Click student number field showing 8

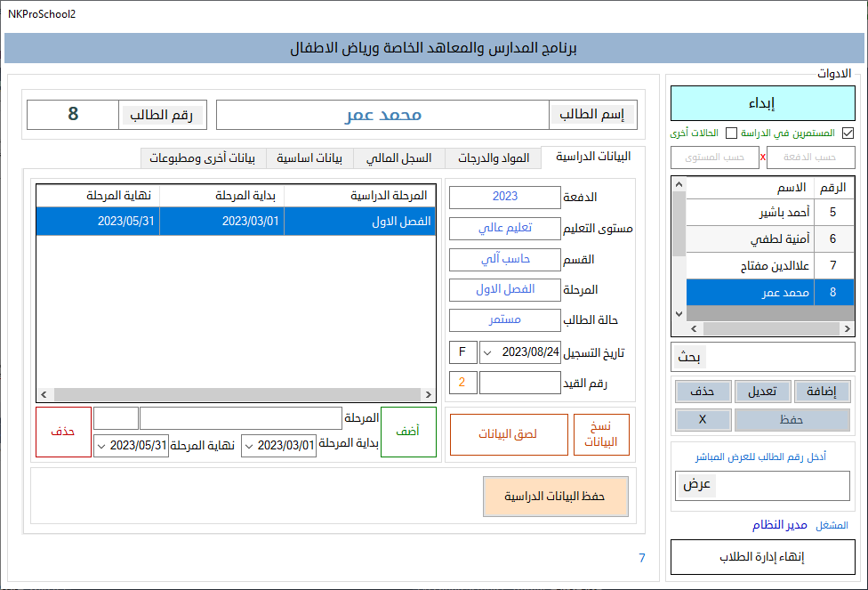coord(73,115)
